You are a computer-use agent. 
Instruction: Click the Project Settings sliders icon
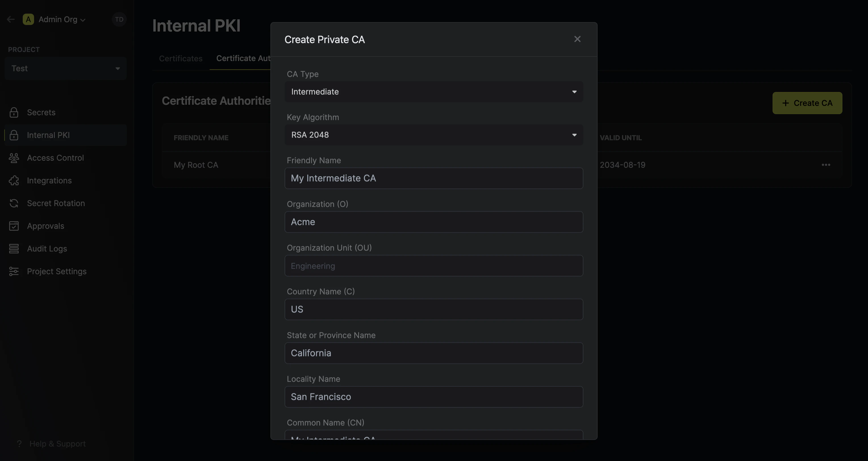(x=14, y=271)
